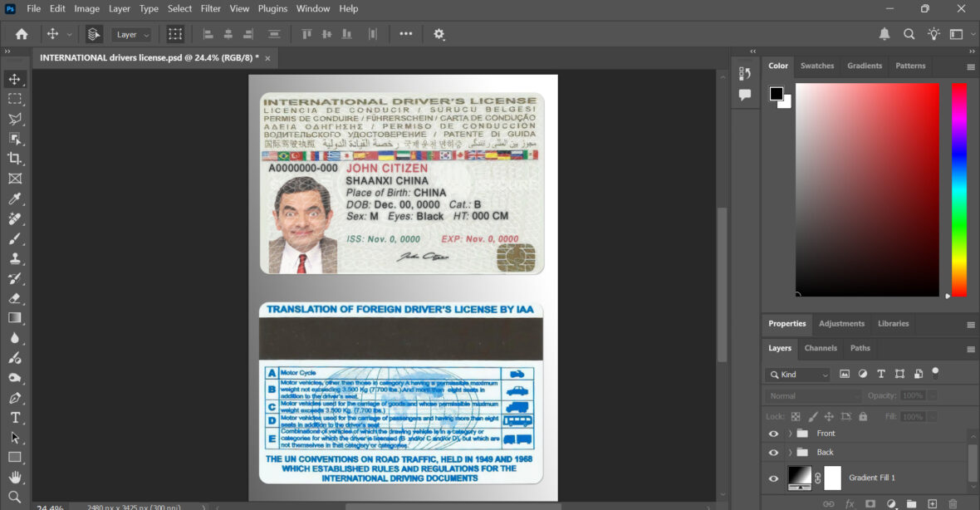The width and height of the screenshot is (980, 510).
Task: Select the Clone Stamp tool
Action: [x=14, y=258]
